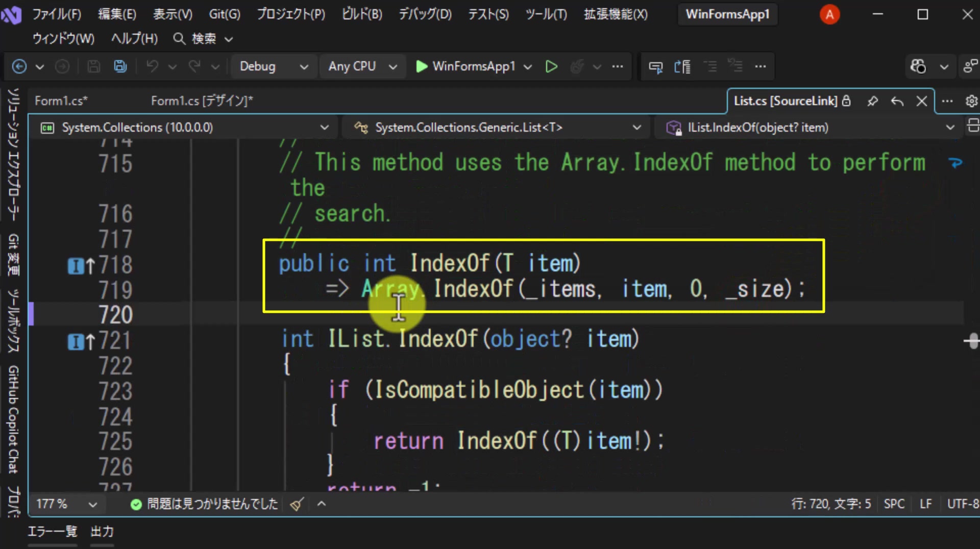Click the UTF-8 encoding indicator
The width and height of the screenshot is (980, 549).
(963, 504)
